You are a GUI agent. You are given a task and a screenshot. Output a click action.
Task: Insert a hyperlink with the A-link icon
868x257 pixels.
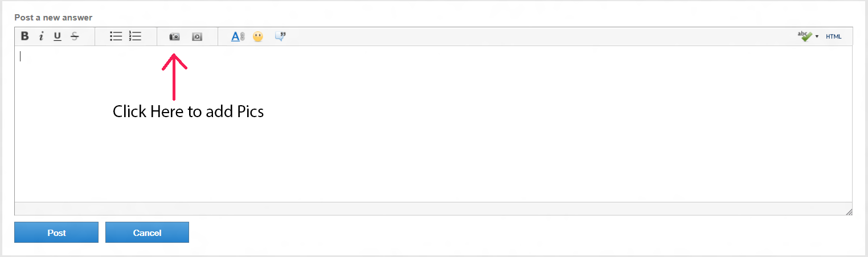[238, 36]
